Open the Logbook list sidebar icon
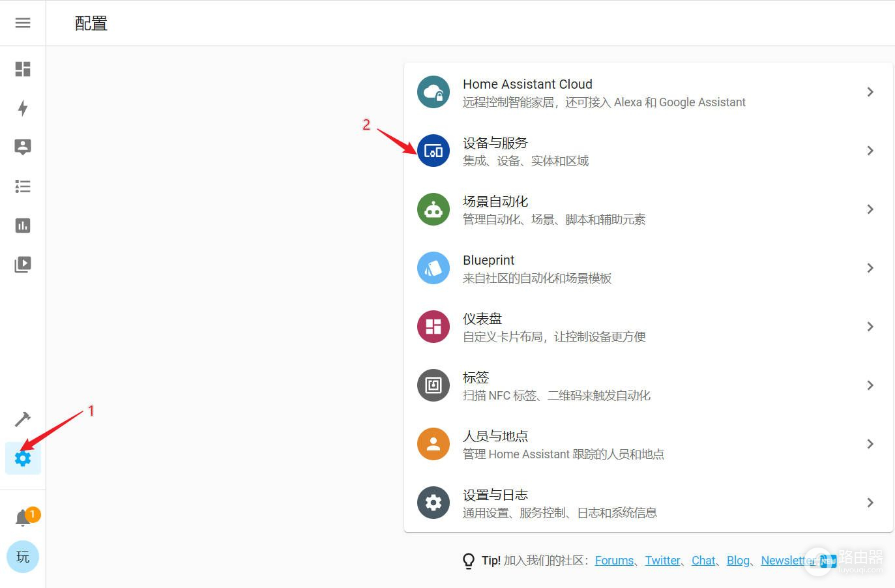This screenshot has width=895, height=588. (x=23, y=186)
